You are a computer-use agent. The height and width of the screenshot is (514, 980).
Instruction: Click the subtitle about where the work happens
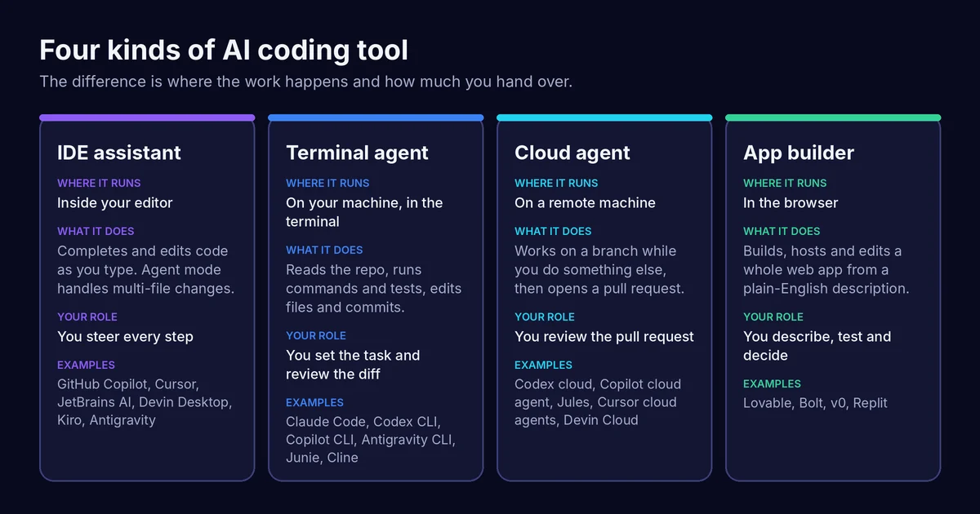pyautogui.click(x=305, y=82)
